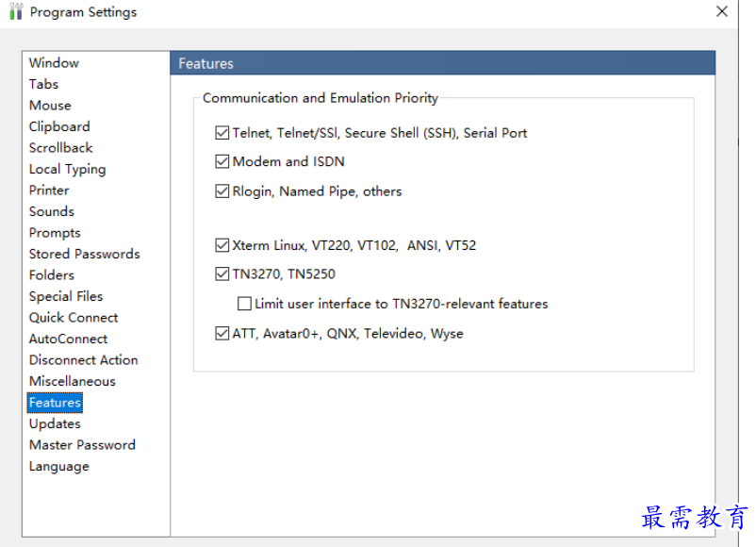Select the Folders category

coord(51,275)
